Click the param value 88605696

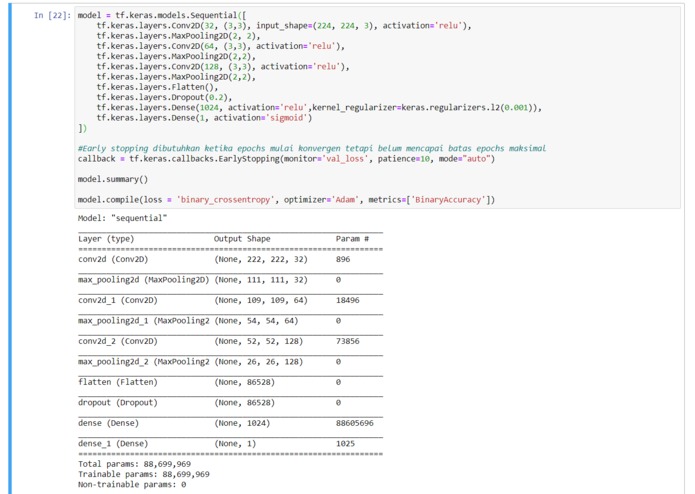coord(355,423)
